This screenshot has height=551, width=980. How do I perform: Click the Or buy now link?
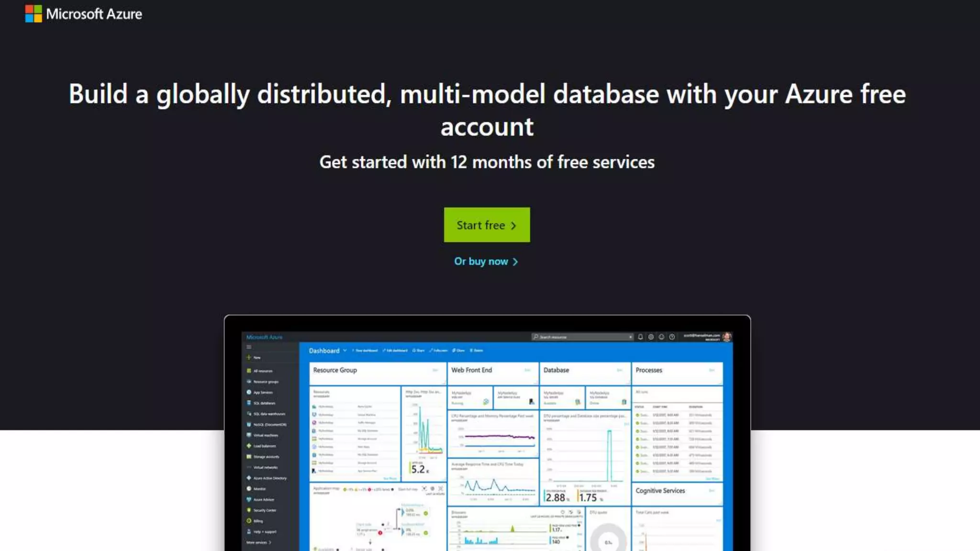click(x=481, y=262)
